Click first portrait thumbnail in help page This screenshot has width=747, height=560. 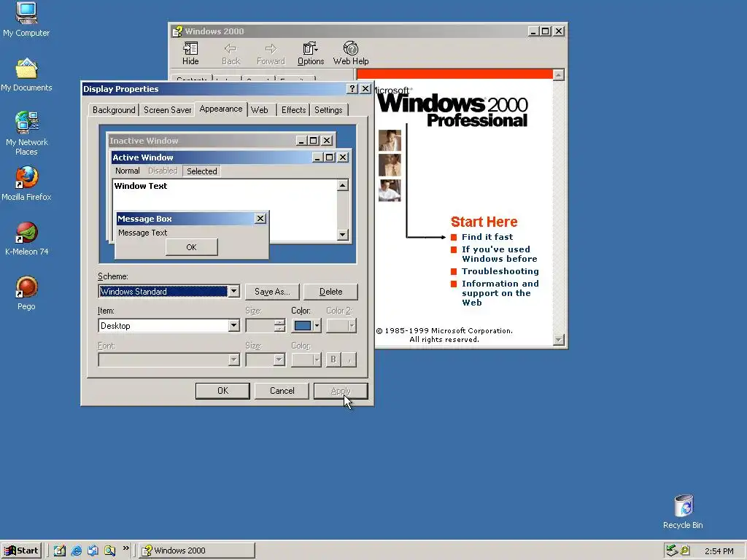[390, 141]
